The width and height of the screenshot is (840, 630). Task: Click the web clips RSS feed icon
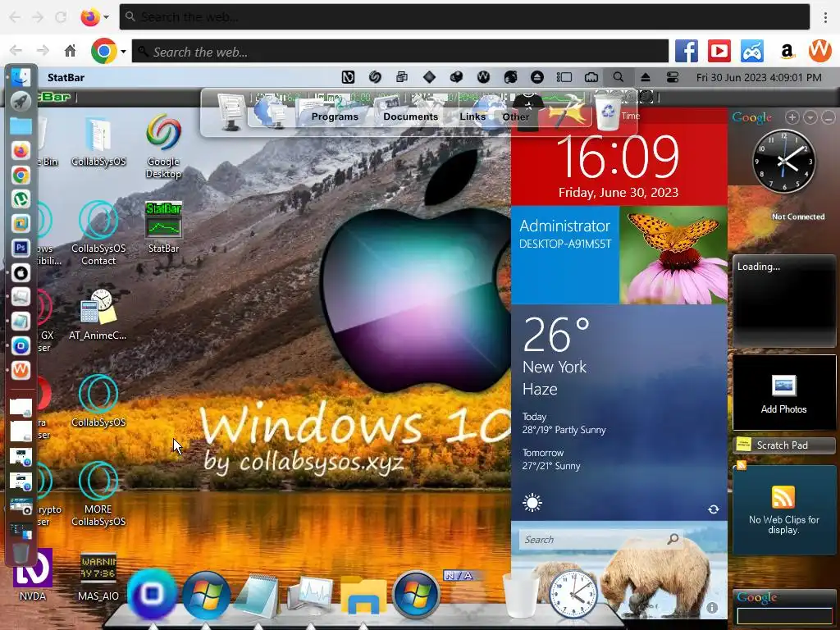click(783, 497)
